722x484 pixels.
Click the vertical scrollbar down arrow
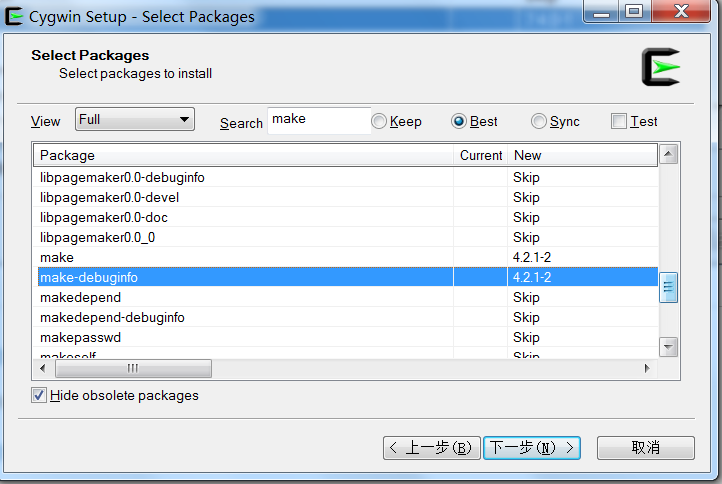point(668,347)
